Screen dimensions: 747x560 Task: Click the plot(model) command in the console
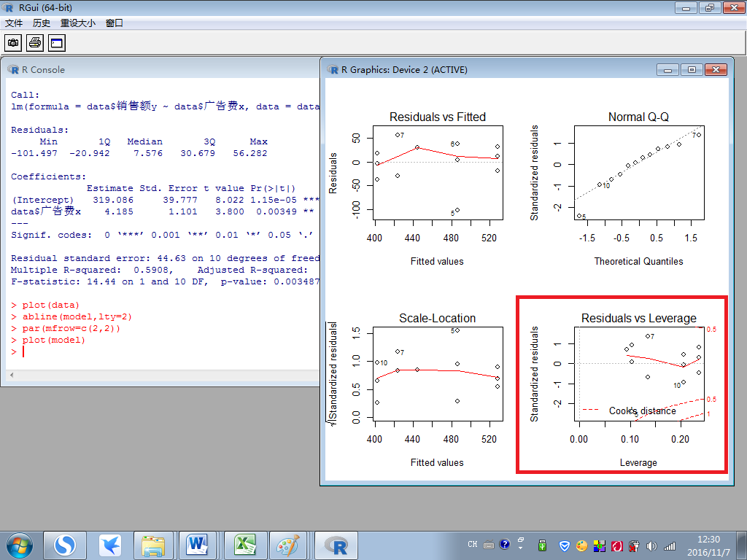pos(53,340)
